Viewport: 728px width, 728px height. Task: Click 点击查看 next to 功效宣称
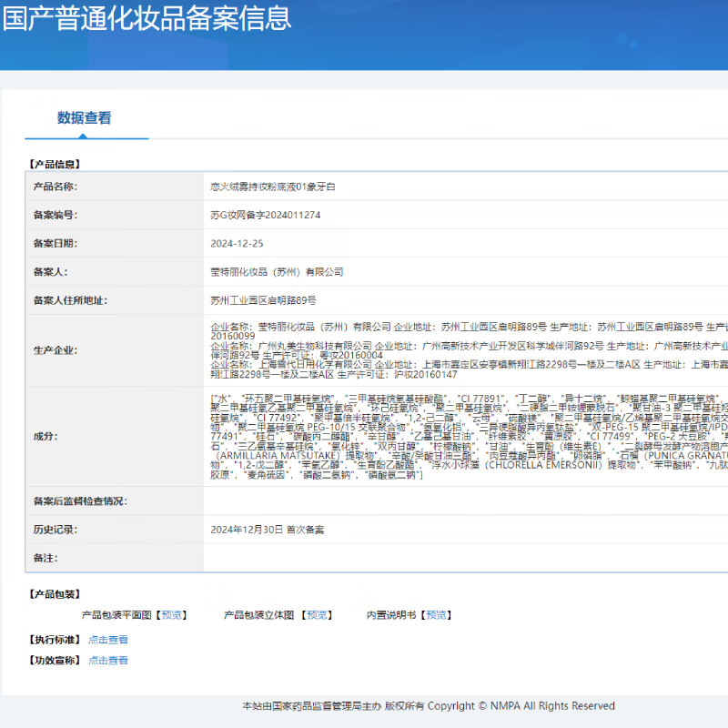[107, 661]
